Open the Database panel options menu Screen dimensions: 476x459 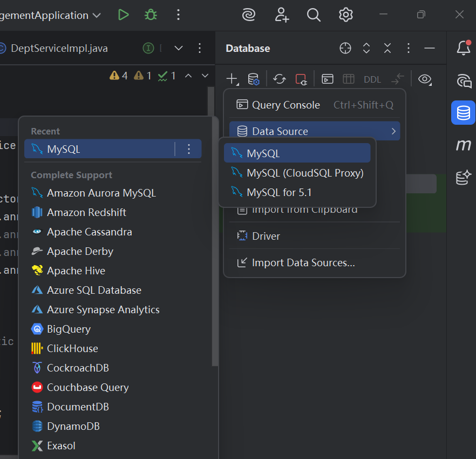[409, 48]
